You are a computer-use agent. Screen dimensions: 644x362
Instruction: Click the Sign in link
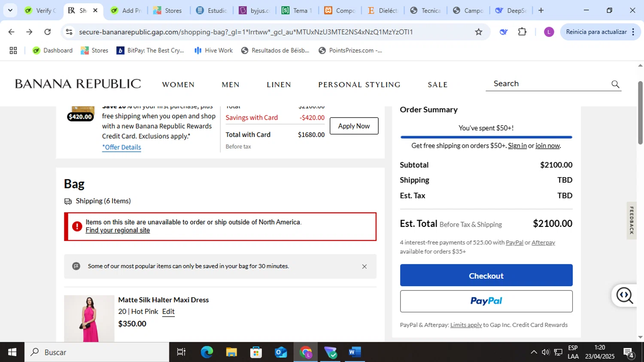click(x=517, y=146)
